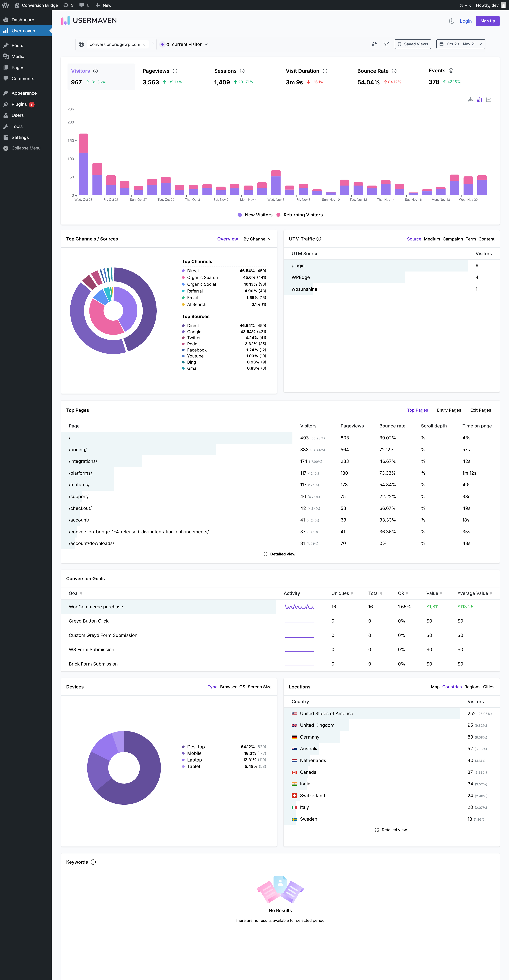
Task: Click Organic Search color dot legend
Action: 183,278
